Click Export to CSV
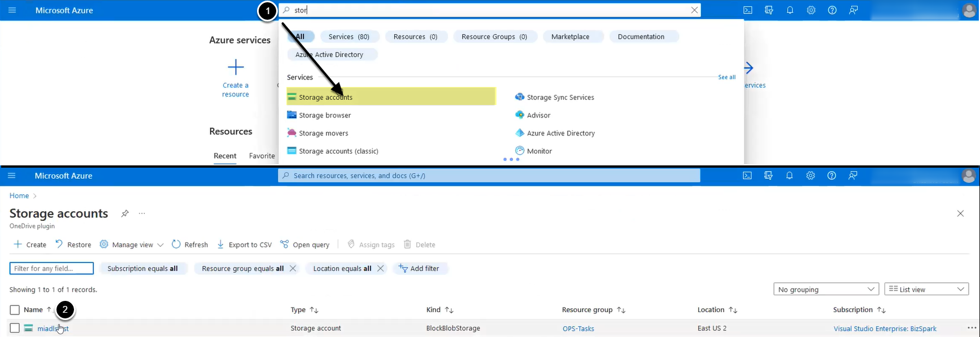Image resolution: width=980 pixels, height=337 pixels. pyautogui.click(x=245, y=244)
